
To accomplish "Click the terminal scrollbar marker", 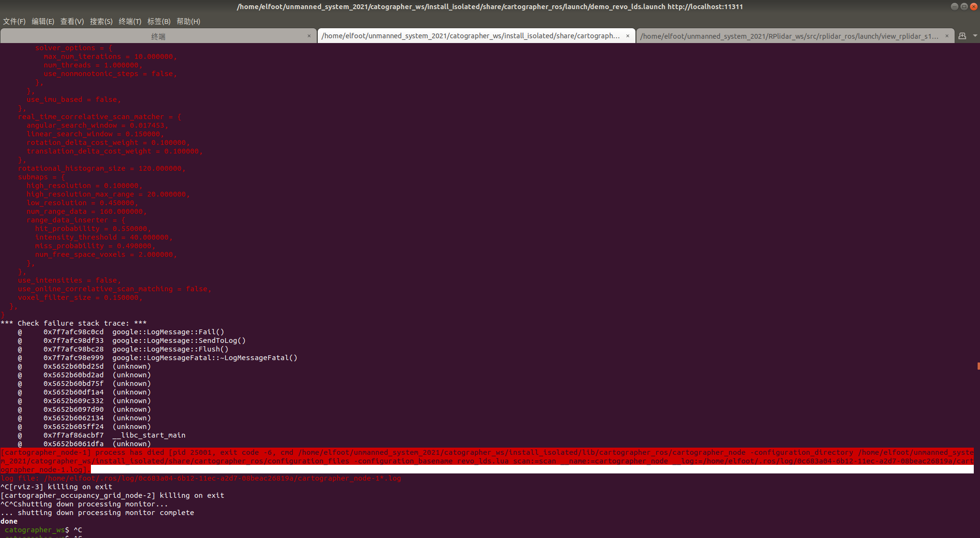I will pos(978,366).
